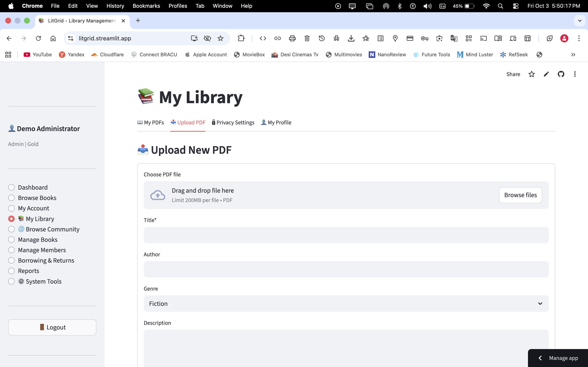Click the pencil edit icon in header

click(x=546, y=74)
